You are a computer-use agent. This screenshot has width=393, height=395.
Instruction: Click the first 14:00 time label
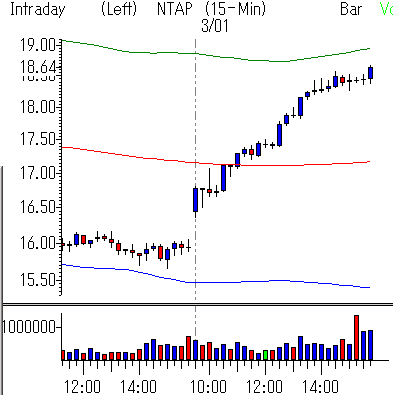click(x=138, y=387)
